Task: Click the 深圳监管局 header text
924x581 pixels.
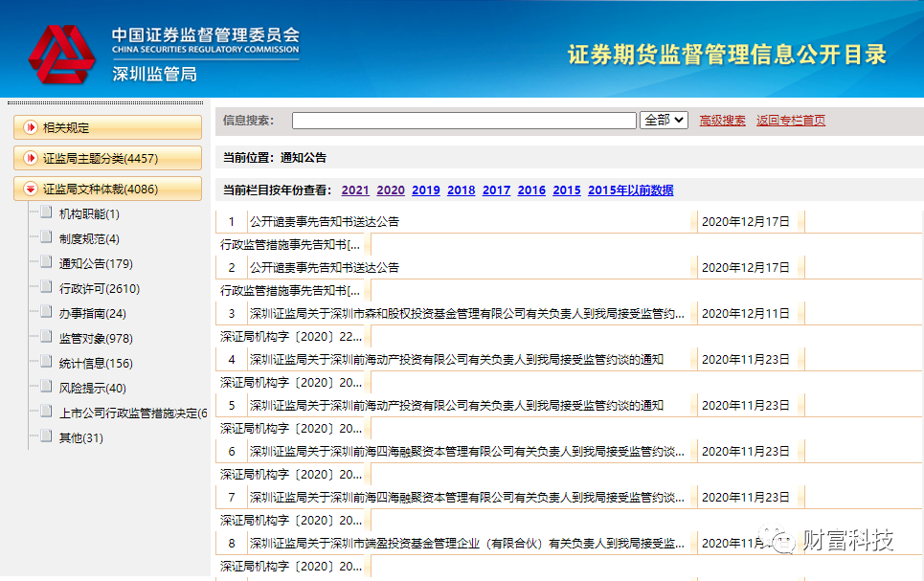Action: click(154, 75)
